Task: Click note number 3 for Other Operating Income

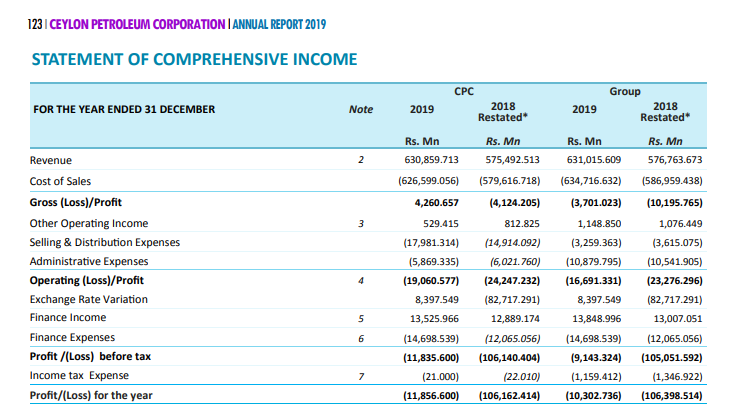Action: [x=361, y=224]
